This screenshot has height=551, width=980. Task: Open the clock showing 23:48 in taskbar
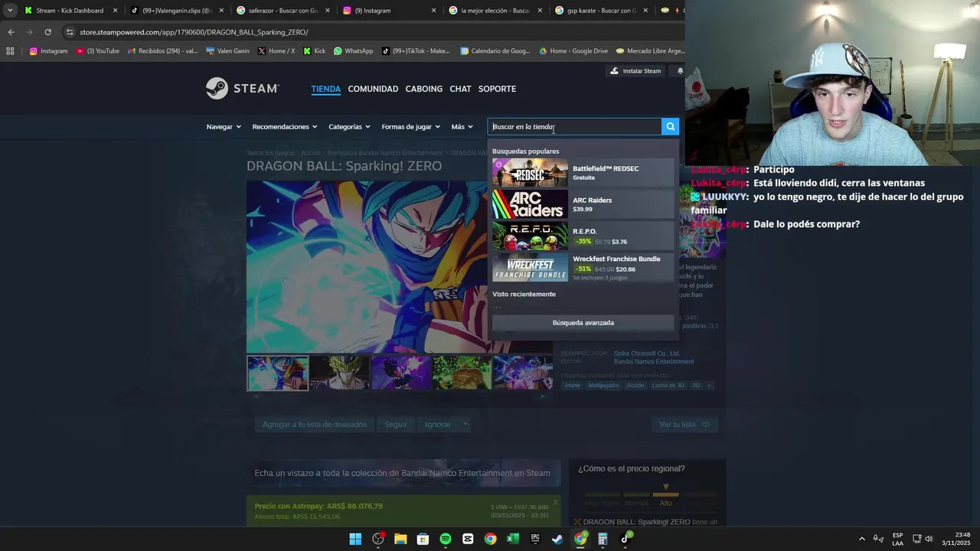(x=956, y=539)
